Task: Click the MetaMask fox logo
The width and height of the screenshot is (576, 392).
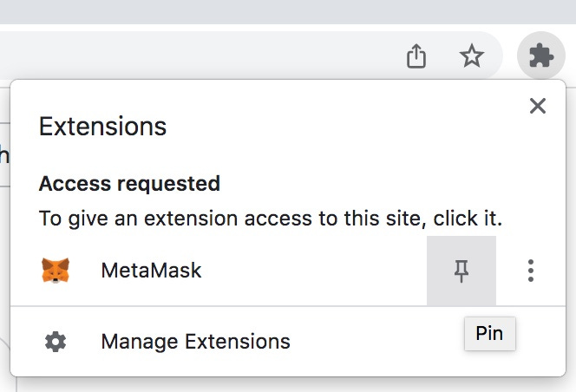Action: tap(56, 271)
